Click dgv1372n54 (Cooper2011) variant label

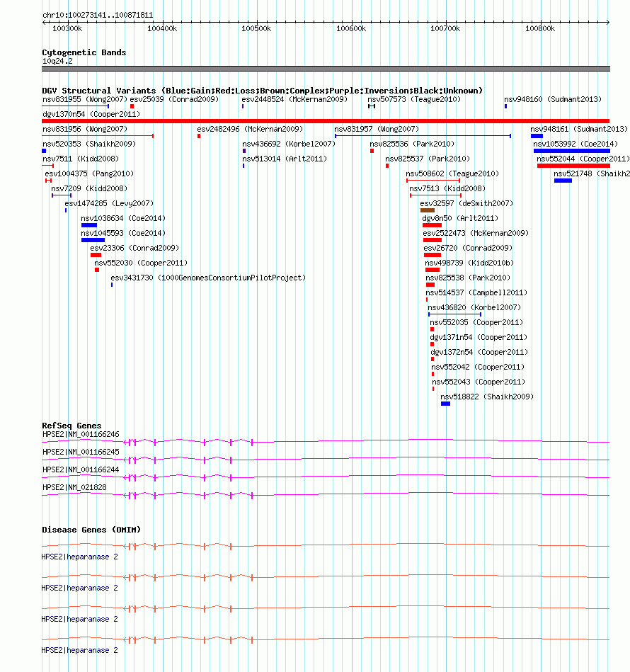point(480,352)
